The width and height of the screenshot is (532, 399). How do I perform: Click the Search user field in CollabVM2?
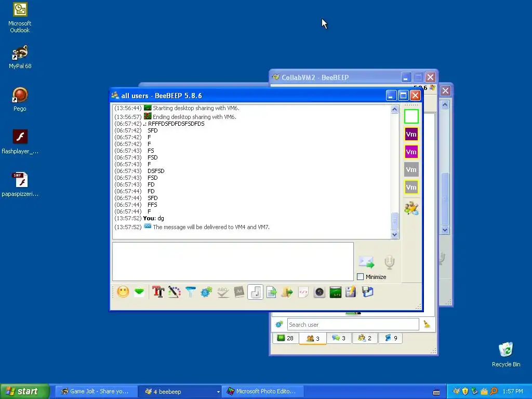coord(353,324)
